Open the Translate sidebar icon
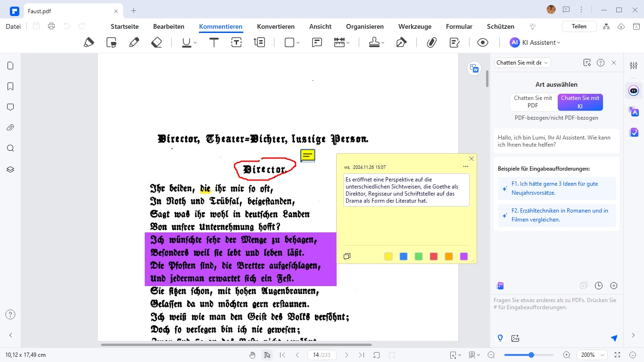Viewport: 644px width, 362px height. click(x=634, y=111)
